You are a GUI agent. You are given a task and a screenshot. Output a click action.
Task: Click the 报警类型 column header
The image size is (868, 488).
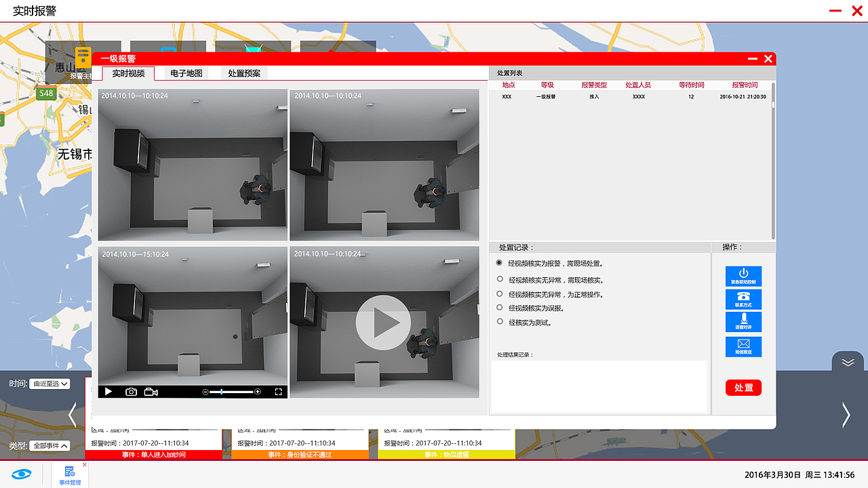595,85
